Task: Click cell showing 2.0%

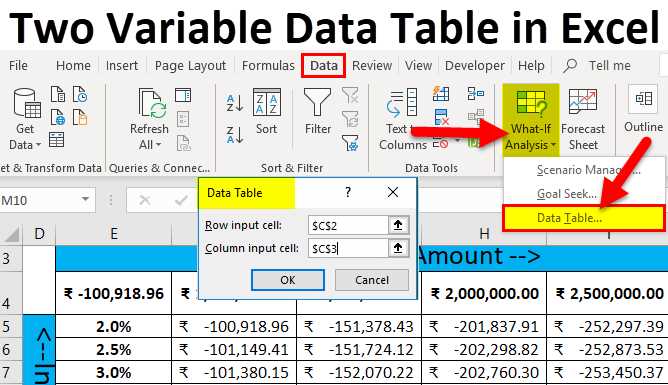Action: [114, 327]
